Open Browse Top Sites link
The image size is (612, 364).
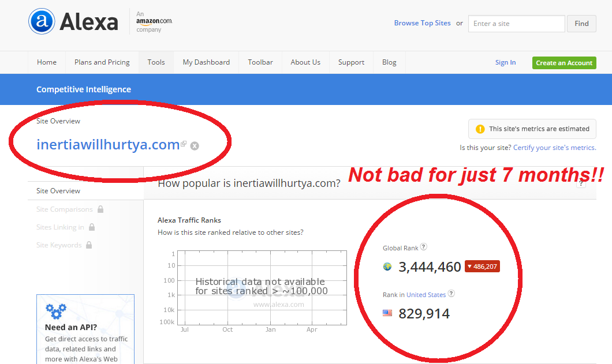(422, 23)
